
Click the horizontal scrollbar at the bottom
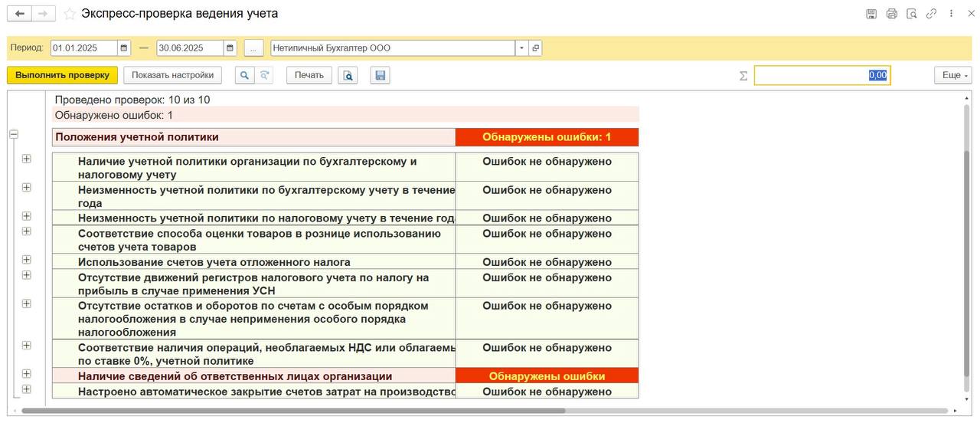tap(293, 411)
